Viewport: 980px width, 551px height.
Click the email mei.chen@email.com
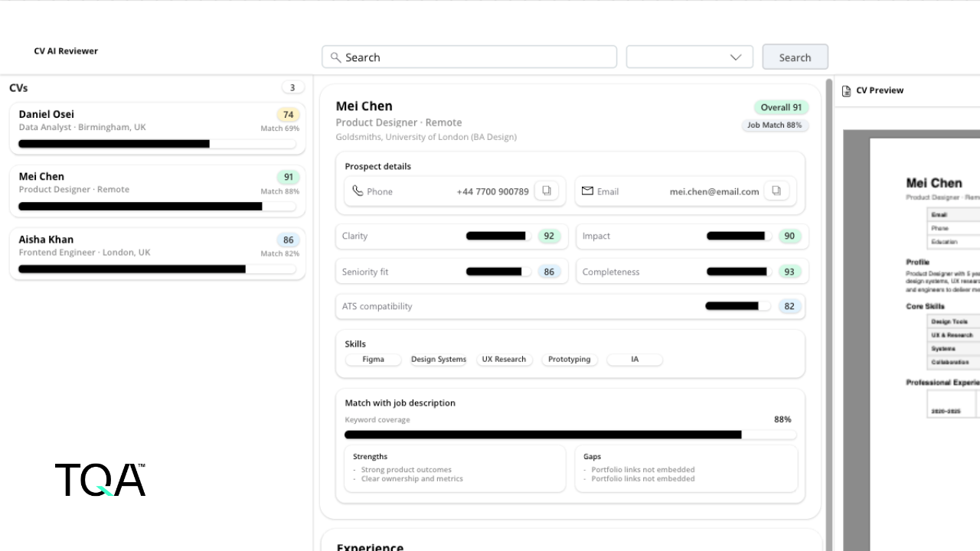coord(714,192)
